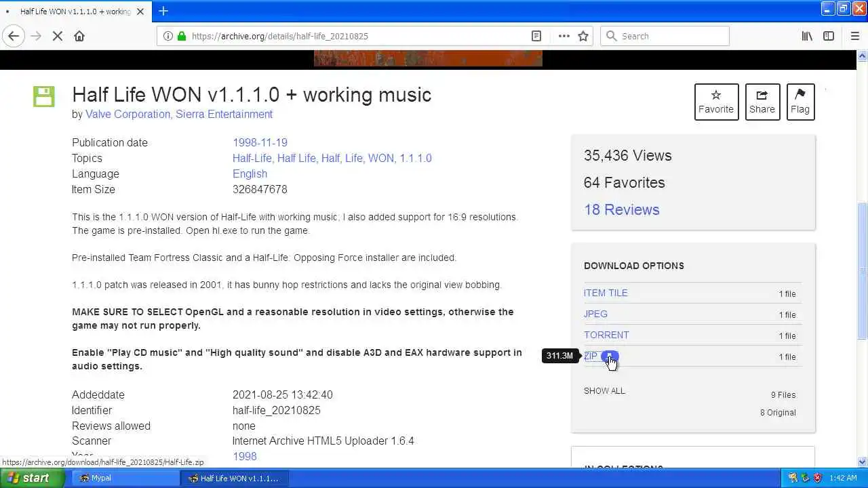Open the browser home page
Screen dimensions: 868x488
[79, 36]
